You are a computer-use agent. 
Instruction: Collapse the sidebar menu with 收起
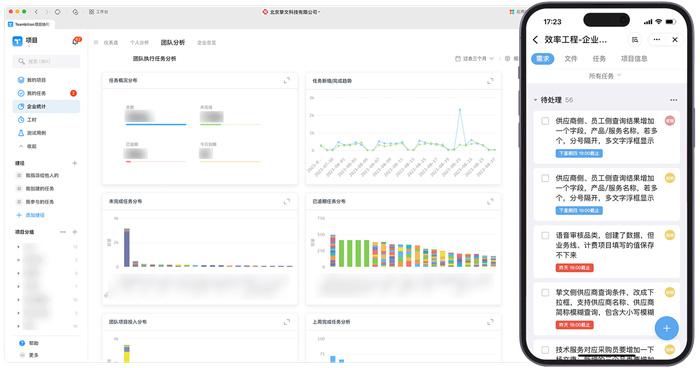pyautogui.click(x=27, y=146)
